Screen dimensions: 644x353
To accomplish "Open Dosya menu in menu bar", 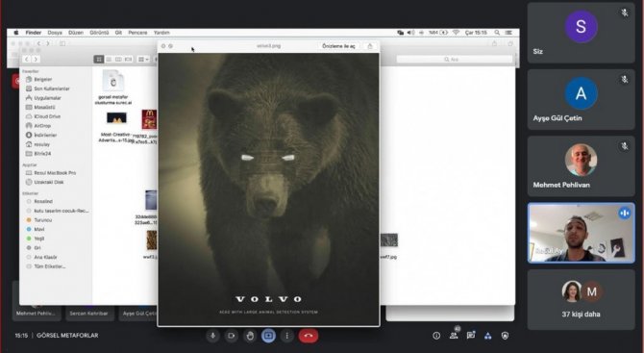I will pos(55,33).
